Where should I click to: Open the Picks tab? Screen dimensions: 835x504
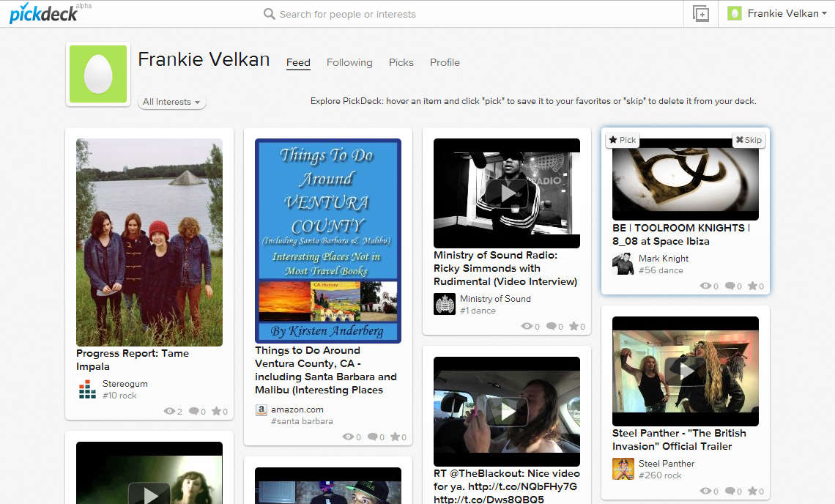pyautogui.click(x=401, y=63)
